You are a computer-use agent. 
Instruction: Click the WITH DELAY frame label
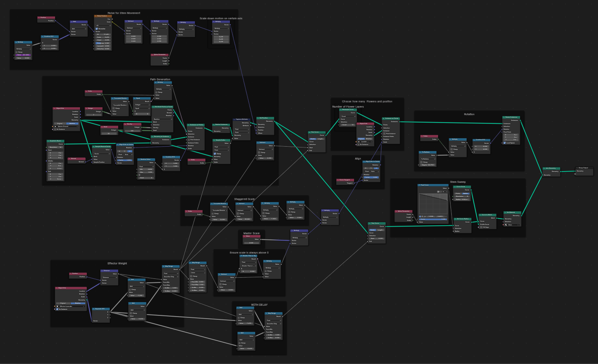click(x=259, y=305)
